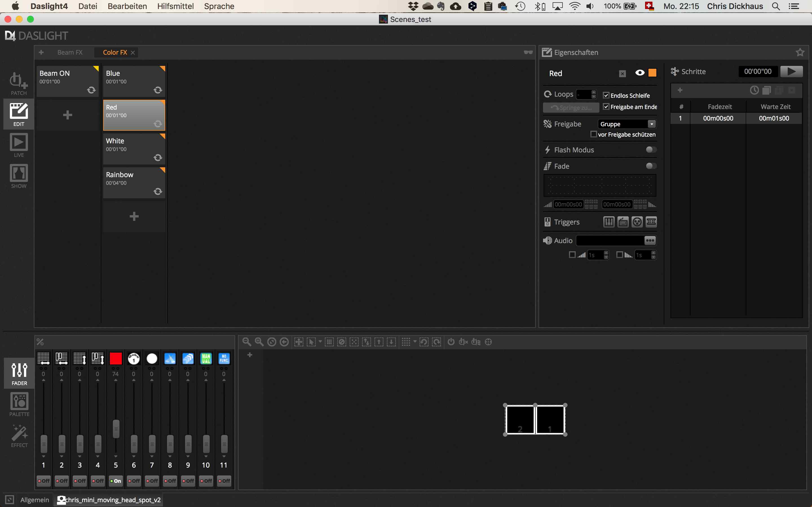Click the Triggers panel expander icon

tap(548, 221)
